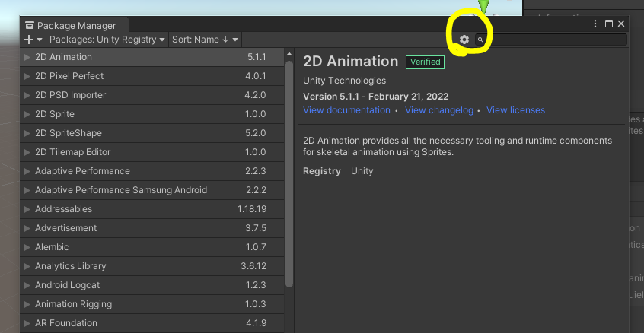Expand the 2D PSD Importer package
The width and height of the screenshot is (644, 333).
27,95
